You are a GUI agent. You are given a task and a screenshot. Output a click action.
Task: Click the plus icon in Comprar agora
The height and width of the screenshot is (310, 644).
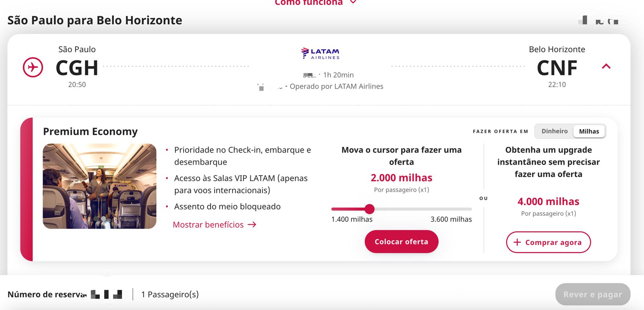[517, 242]
